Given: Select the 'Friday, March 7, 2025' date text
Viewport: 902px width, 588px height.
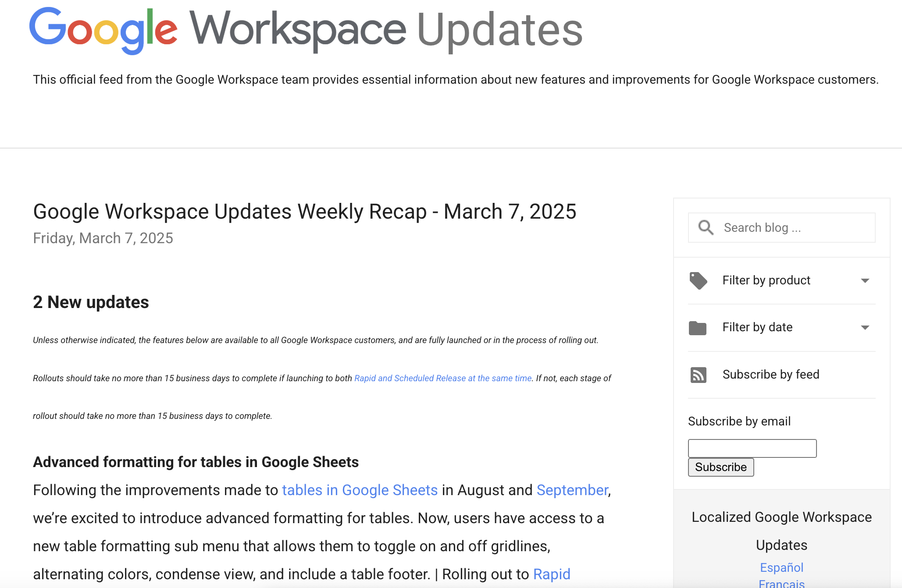Looking at the screenshot, I should pyautogui.click(x=103, y=238).
